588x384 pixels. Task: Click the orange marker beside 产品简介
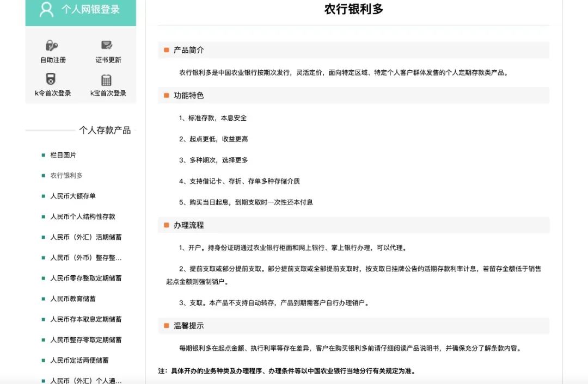tap(166, 49)
